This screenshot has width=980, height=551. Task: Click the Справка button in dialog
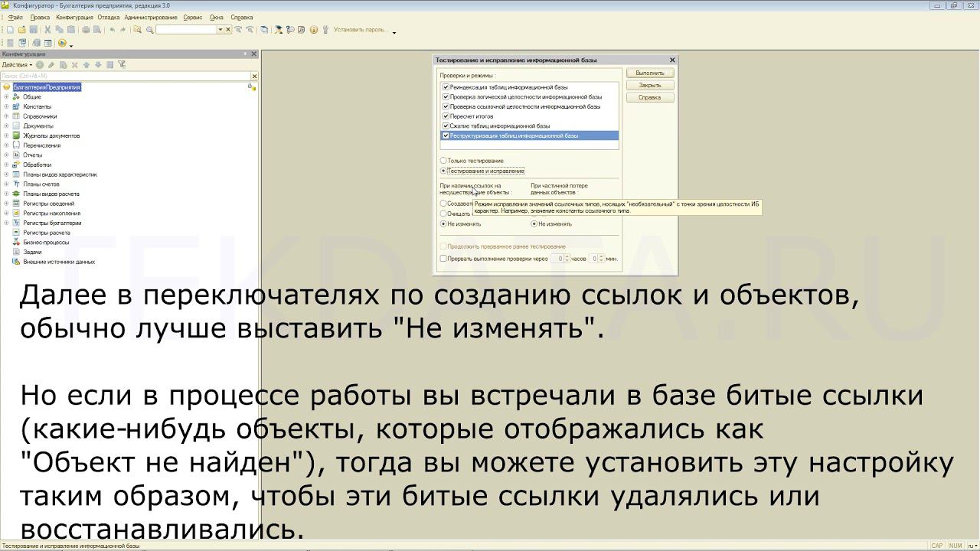pyautogui.click(x=650, y=97)
